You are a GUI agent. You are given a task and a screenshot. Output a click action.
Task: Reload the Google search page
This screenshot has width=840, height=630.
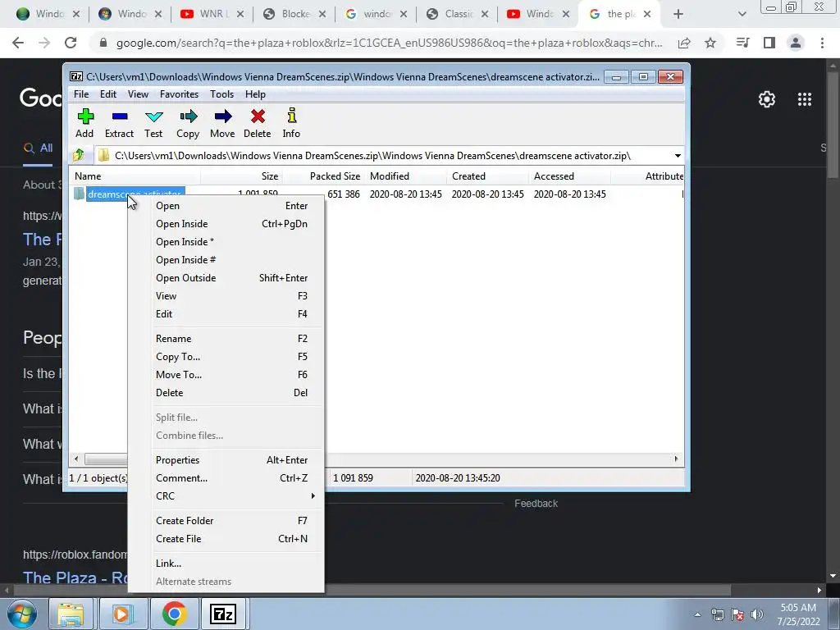click(71, 43)
